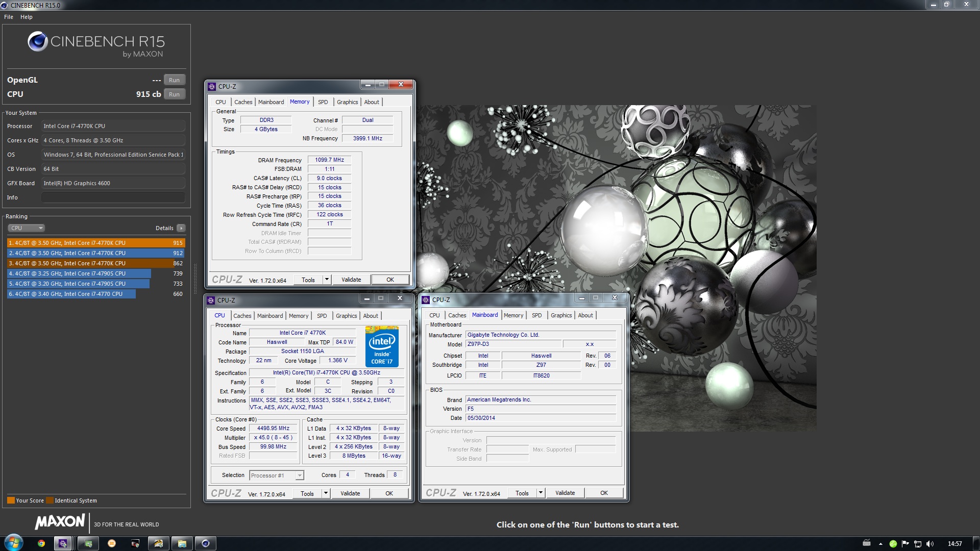Open the volume speaker tray icon
Viewport: 980px width, 551px height.
point(930,544)
